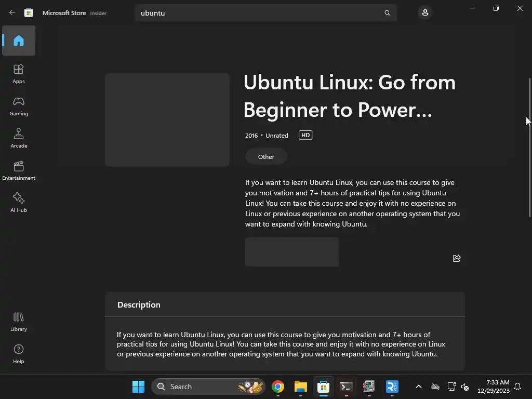The width and height of the screenshot is (532, 399).
Task: Click the share icon for this course
Action: [457, 258]
